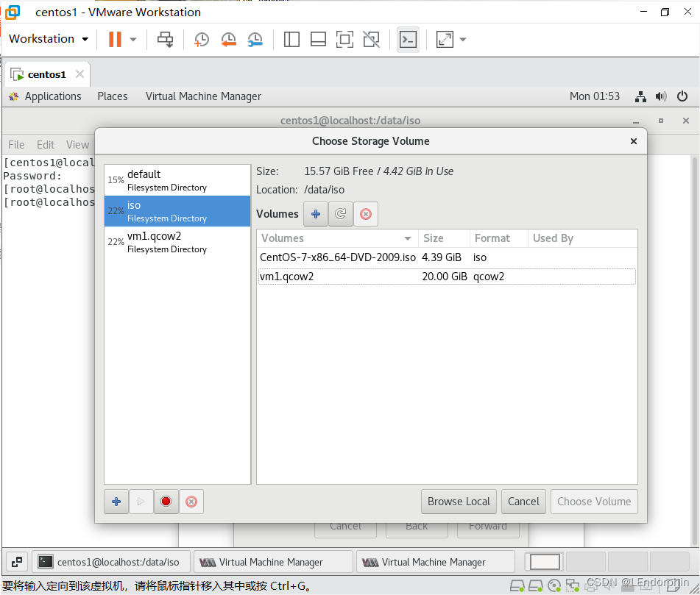Click the 20.00 GiB size cell

(x=444, y=277)
